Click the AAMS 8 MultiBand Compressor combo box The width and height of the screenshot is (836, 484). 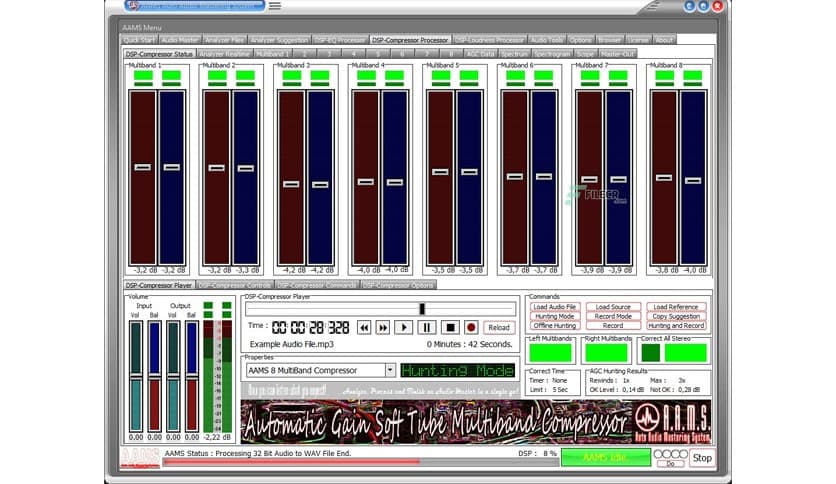pyautogui.click(x=320, y=370)
